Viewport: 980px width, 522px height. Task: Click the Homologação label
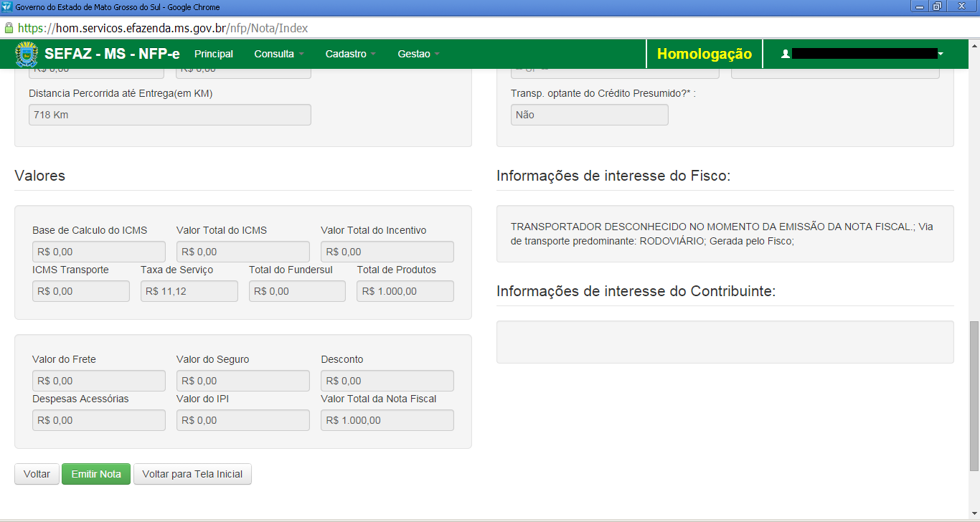(x=705, y=54)
